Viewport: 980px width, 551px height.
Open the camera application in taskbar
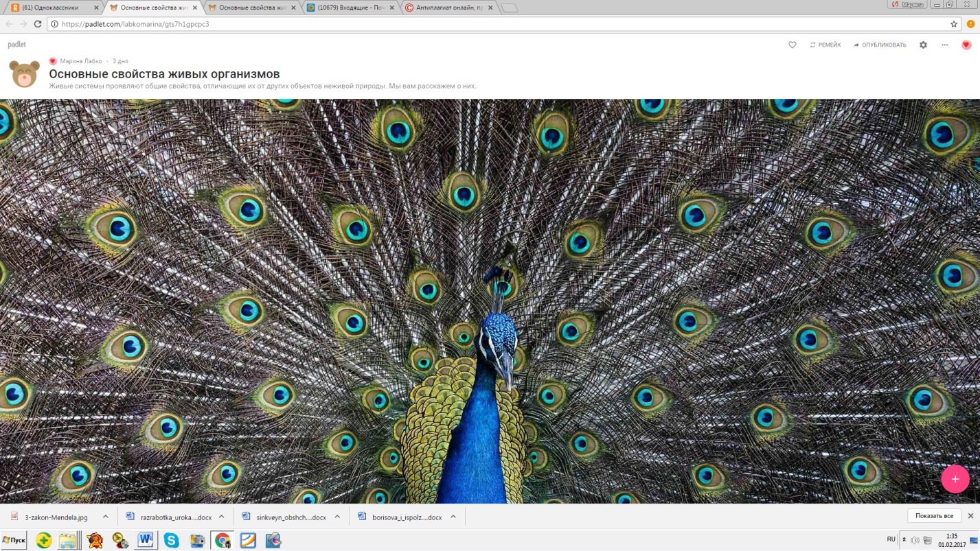coord(197,541)
